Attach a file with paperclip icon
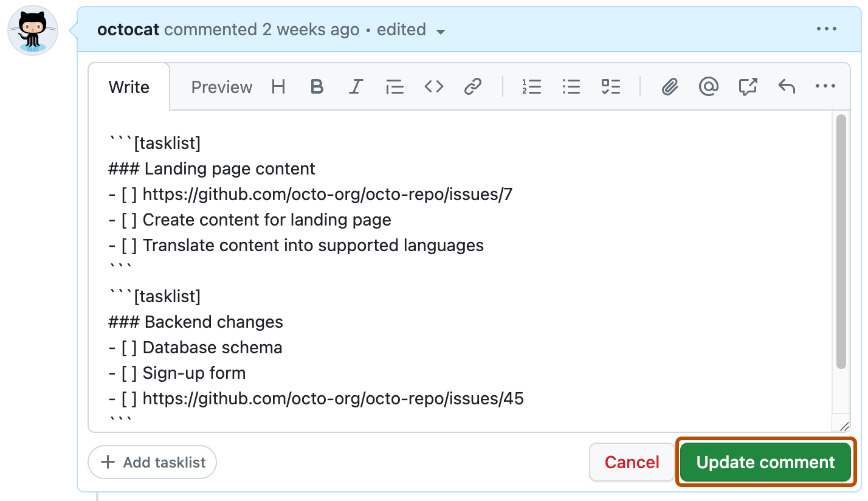 669,87
